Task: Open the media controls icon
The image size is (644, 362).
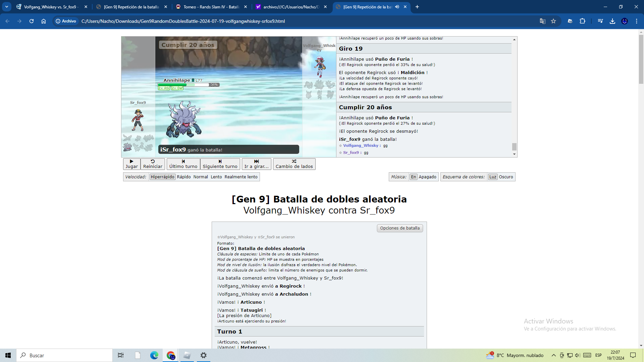Action: [x=600, y=21]
